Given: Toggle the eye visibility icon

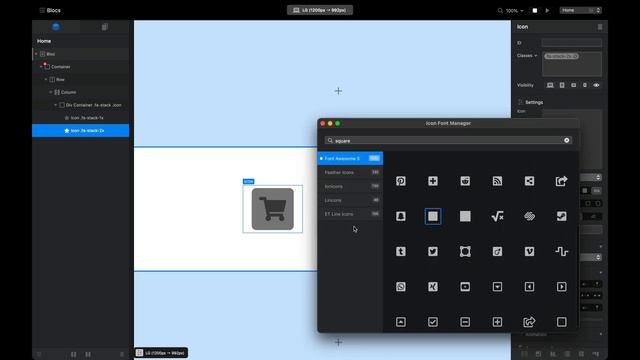Looking at the screenshot, I should 596,85.
